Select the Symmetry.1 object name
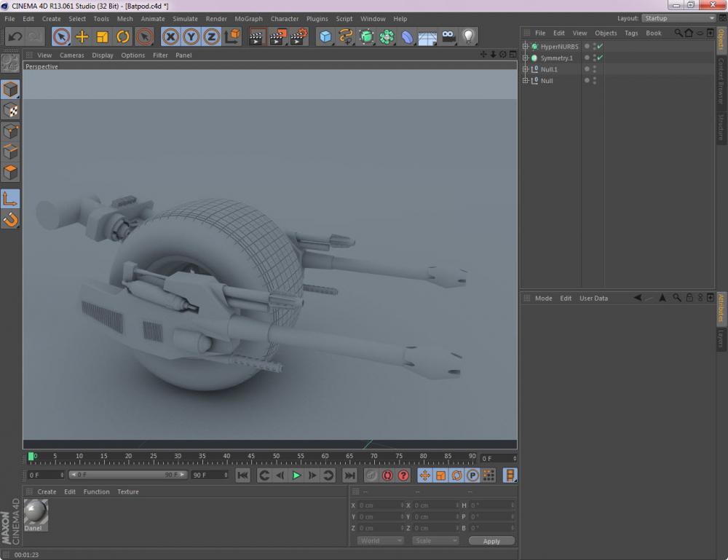Screen dimensions: 728x560 point(557,58)
